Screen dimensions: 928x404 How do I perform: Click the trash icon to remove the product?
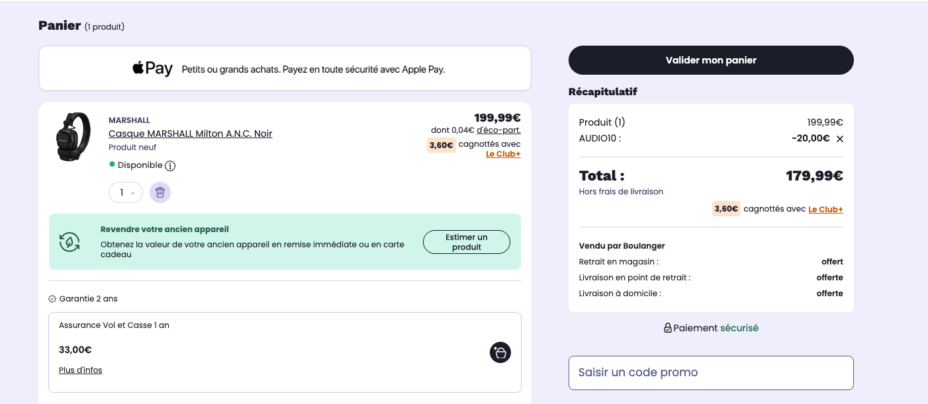tap(160, 192)
